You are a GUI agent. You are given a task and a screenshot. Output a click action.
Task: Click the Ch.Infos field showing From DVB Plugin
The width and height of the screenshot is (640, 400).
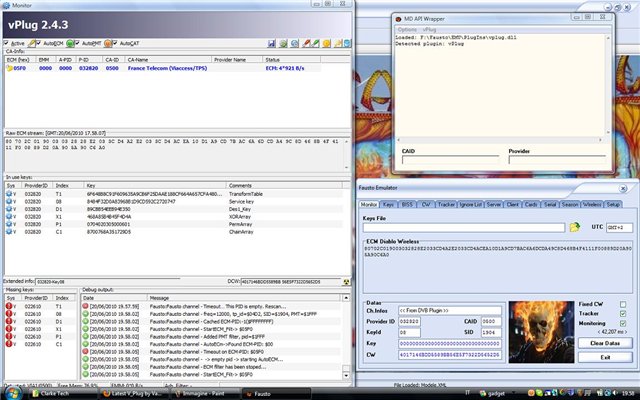450,311
